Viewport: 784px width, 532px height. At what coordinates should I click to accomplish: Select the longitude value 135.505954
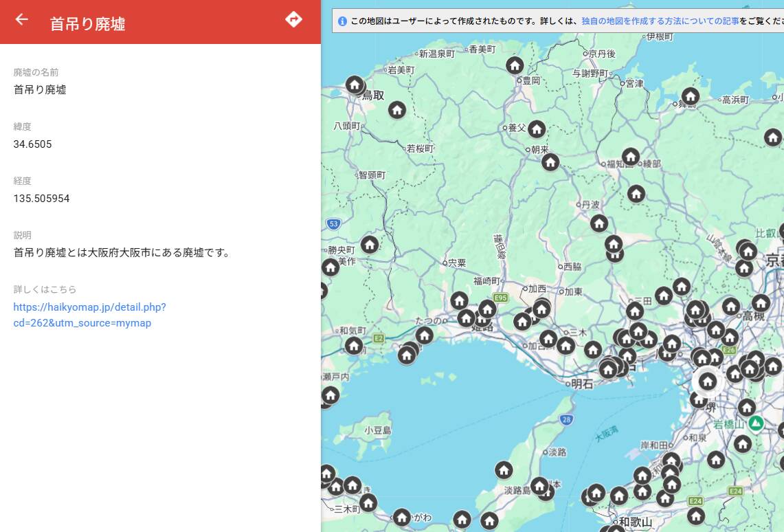41,199
